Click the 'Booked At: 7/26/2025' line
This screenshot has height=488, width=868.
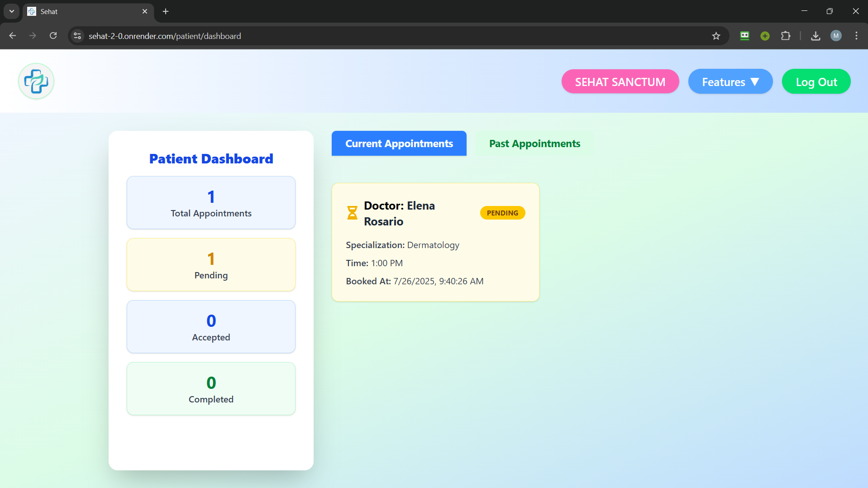pyautogui.click(x=415, y=281)
